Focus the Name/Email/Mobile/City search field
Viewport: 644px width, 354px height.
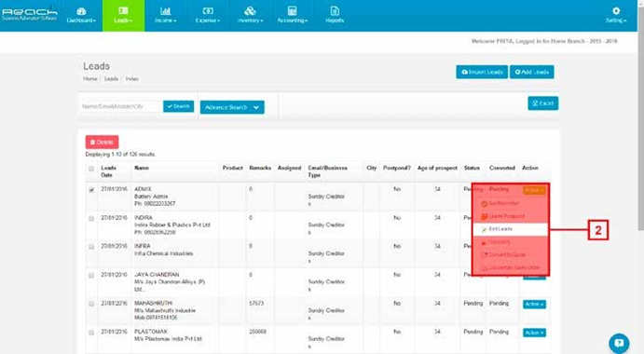pos(121,106)
